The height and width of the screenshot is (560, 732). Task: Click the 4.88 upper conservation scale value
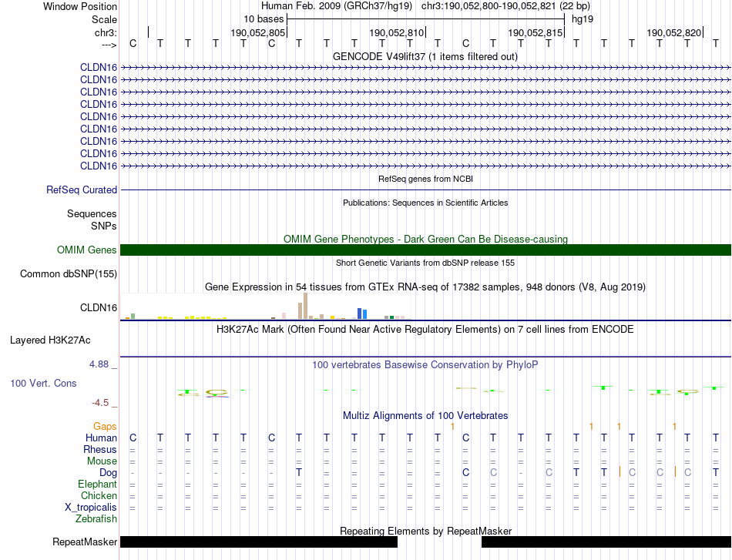99,364
